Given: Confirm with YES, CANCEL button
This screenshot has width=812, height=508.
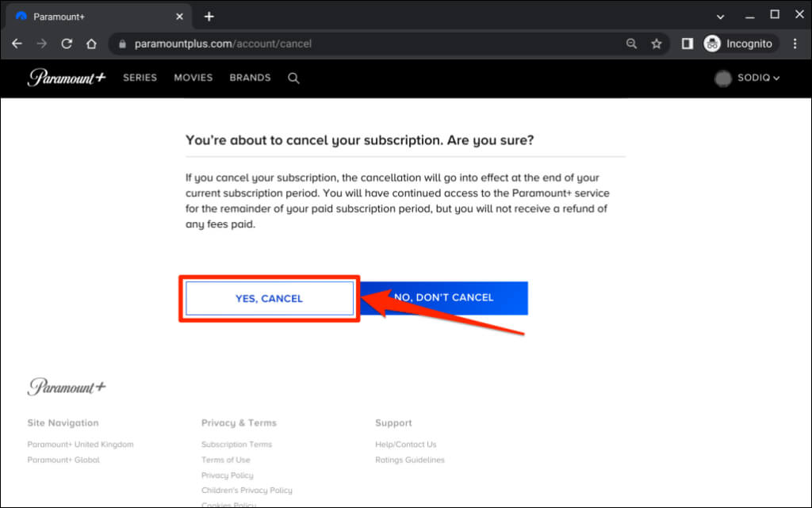Looking at the screenshot, I should click(270, 298).
